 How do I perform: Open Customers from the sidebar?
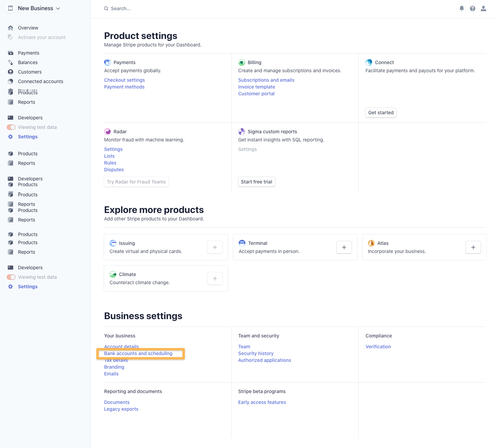30,72
